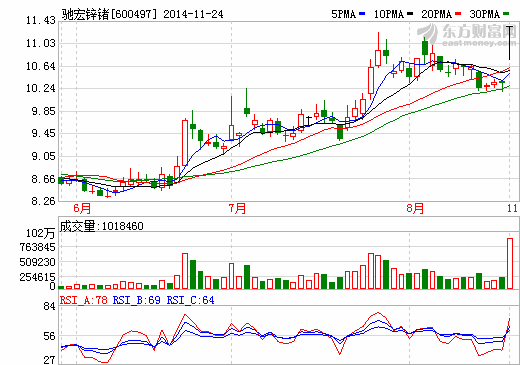Click the 10PMA legend label

(x=389, y=14)
